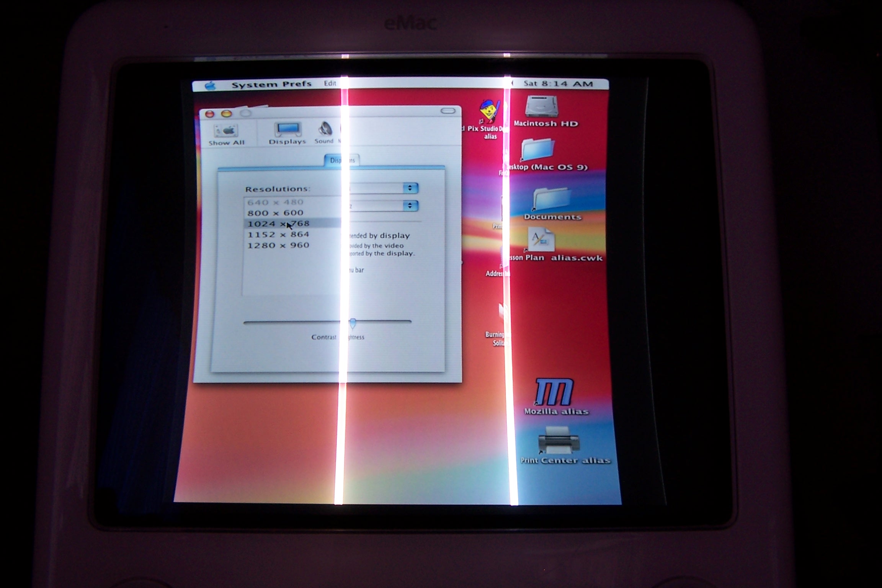Open the System Prefs application menu

point(271,85)
